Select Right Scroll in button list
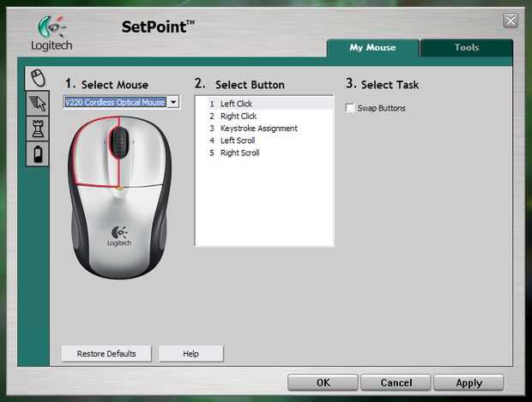 [264, 153]
